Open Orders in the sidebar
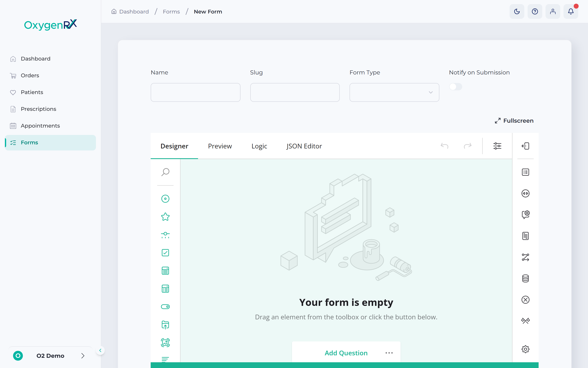The image size is (588, 368). coord(50,75)
